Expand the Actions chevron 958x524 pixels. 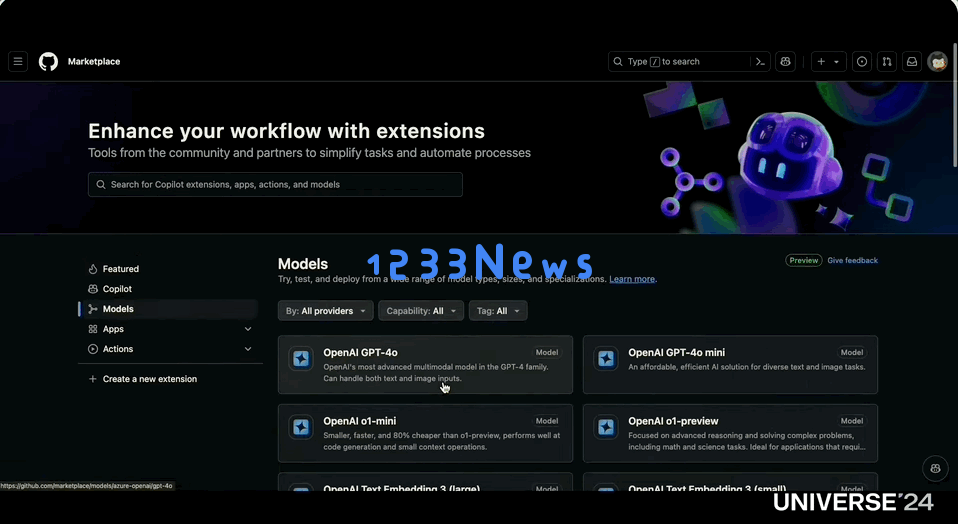[248, 349]
